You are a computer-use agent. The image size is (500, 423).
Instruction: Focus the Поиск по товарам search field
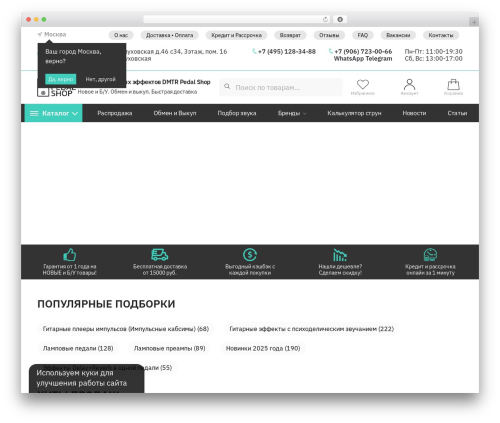[281, 87]
